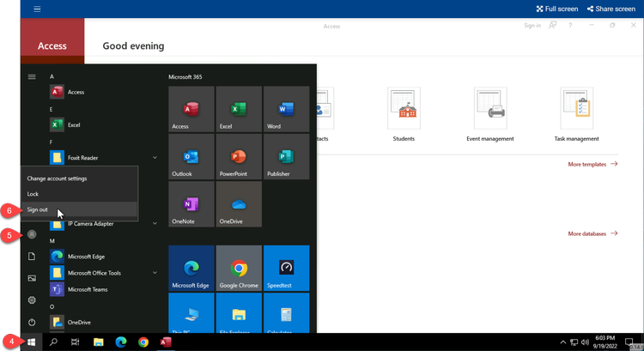Viewport: 644px width, 351px height.
Task: Click the user account icon in Start sidebar
Action: 32,234
